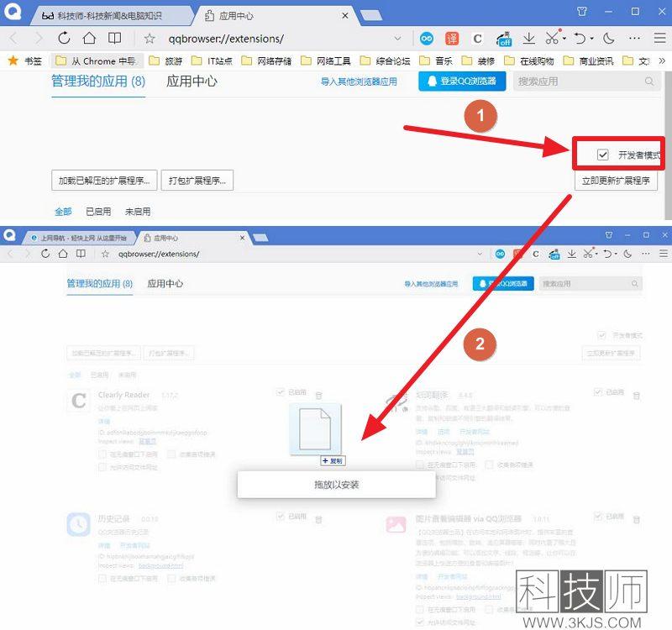
Task: Enable night mode with moon icon, upper toolbar
Action: click(609, 39)
